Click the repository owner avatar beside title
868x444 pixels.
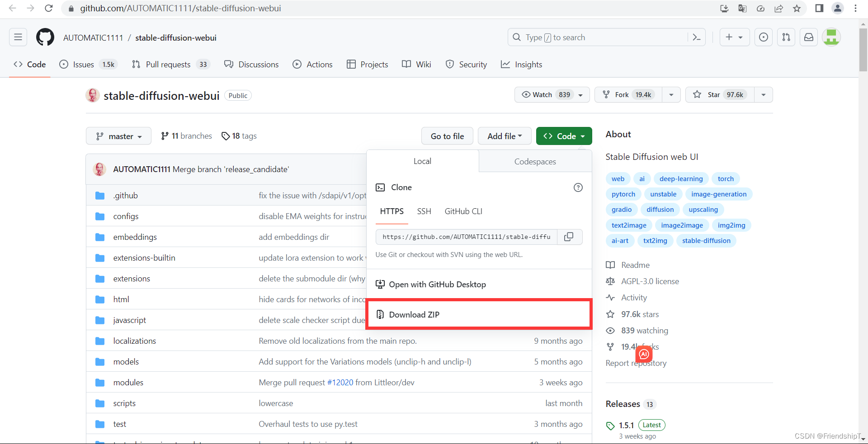click(93, 95)
